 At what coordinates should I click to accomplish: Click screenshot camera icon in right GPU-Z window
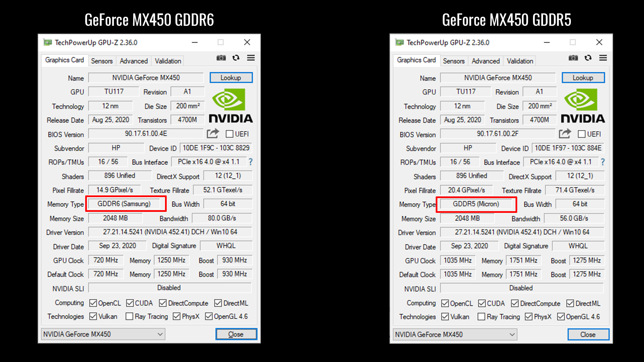573,58
